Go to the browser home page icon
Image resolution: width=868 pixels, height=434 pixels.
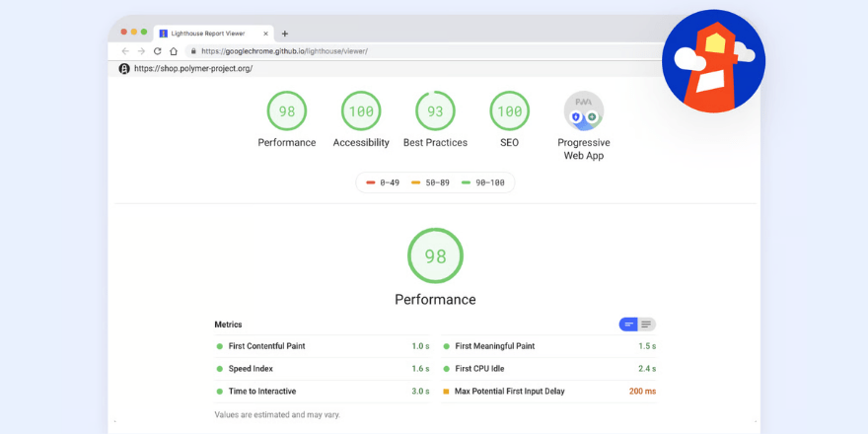click(x=174, y=51)
